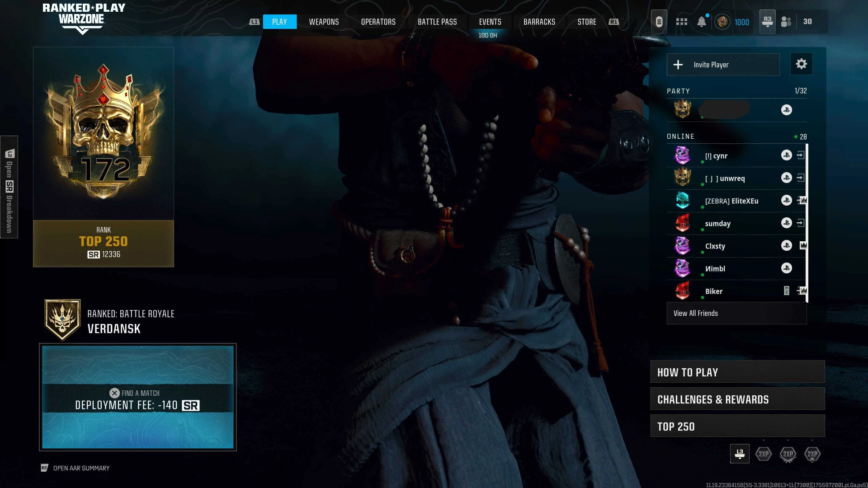Click the third double XP token icon
Viewport: 868px width, 488px height.
pyautogui.click(x=812, y=454)
